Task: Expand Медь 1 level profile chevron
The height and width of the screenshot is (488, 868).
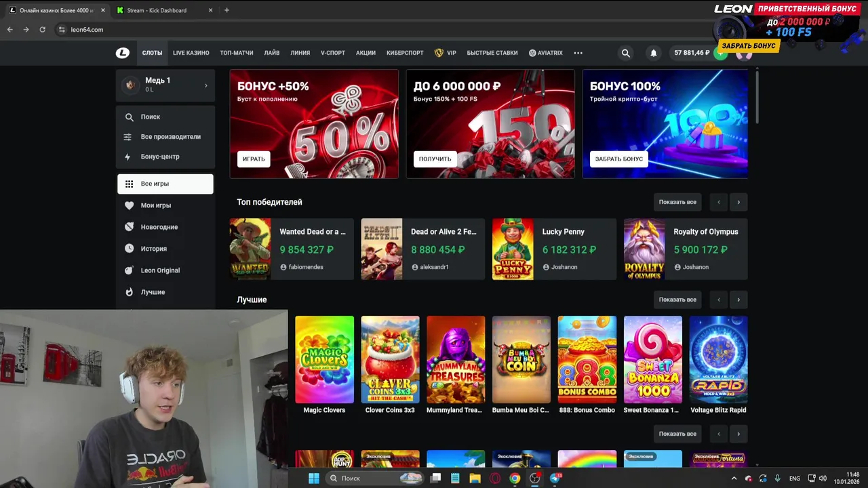Action: [205, 85]
